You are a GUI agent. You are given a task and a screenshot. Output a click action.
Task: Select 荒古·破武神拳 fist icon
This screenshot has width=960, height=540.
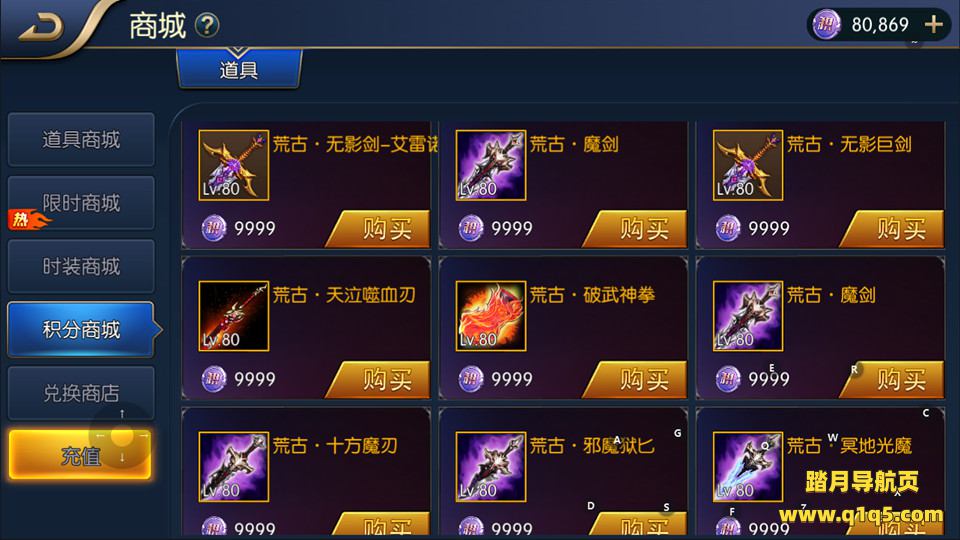491,316
